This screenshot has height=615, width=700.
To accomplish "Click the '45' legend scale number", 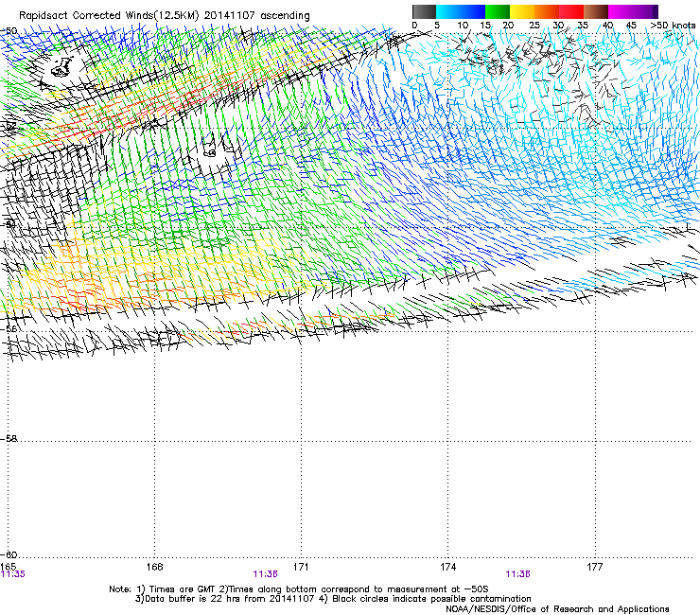I will coord(631,26).
